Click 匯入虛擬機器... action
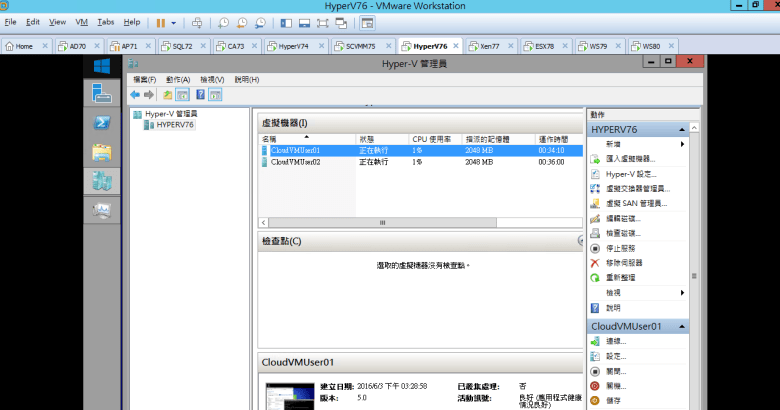 (x=630, y=159)
